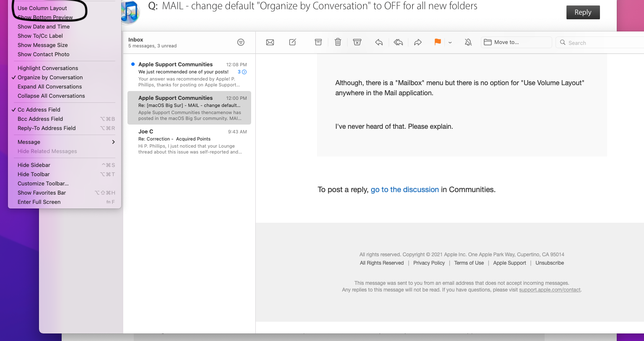Choose Use Column Layout menu item
This screenshot has width=644, height=341.
[x=42, y=8]
